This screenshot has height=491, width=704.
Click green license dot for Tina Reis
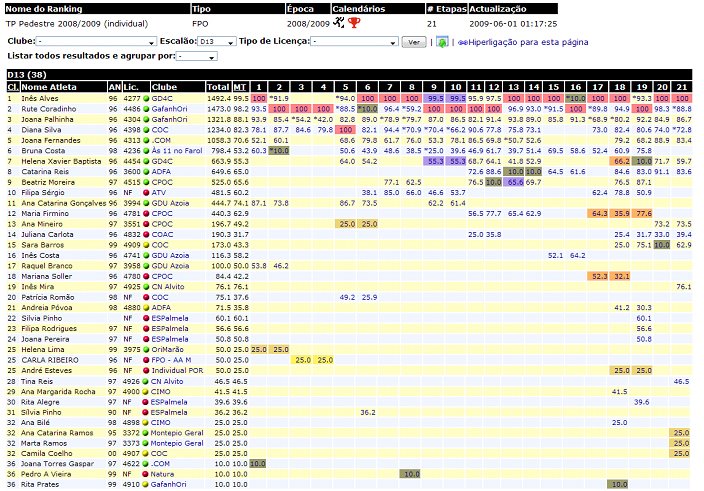click(145, 381)
